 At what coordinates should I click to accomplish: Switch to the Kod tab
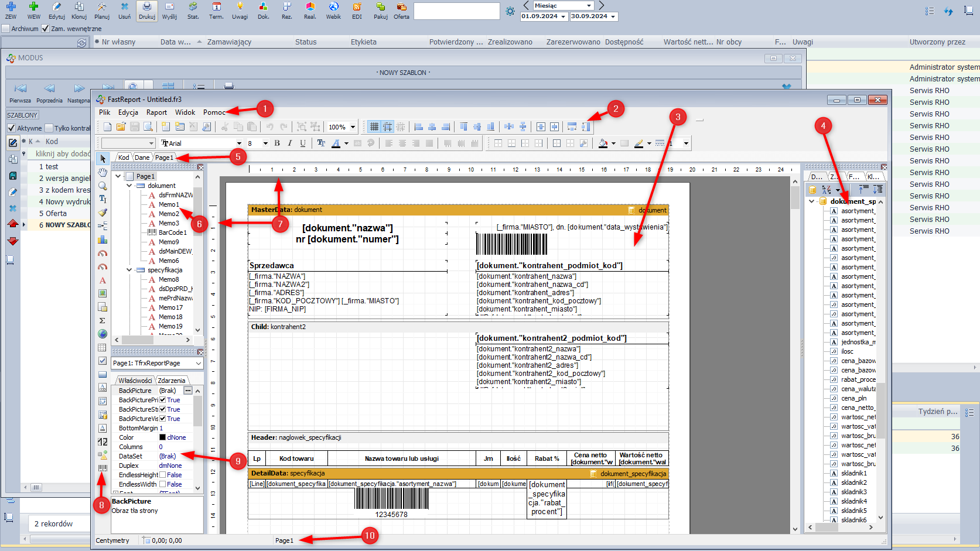point(124,158)
